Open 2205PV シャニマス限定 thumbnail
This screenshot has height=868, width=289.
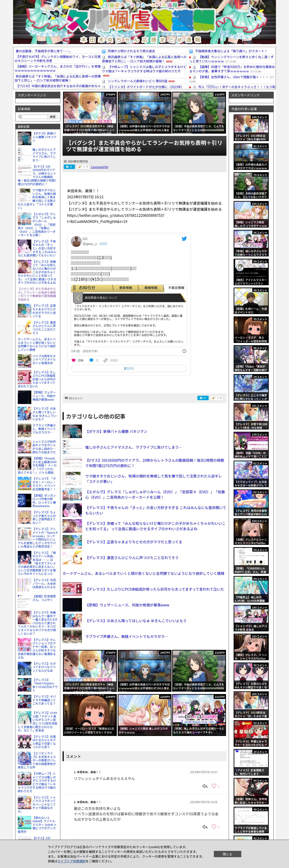(x=144, y=715)
